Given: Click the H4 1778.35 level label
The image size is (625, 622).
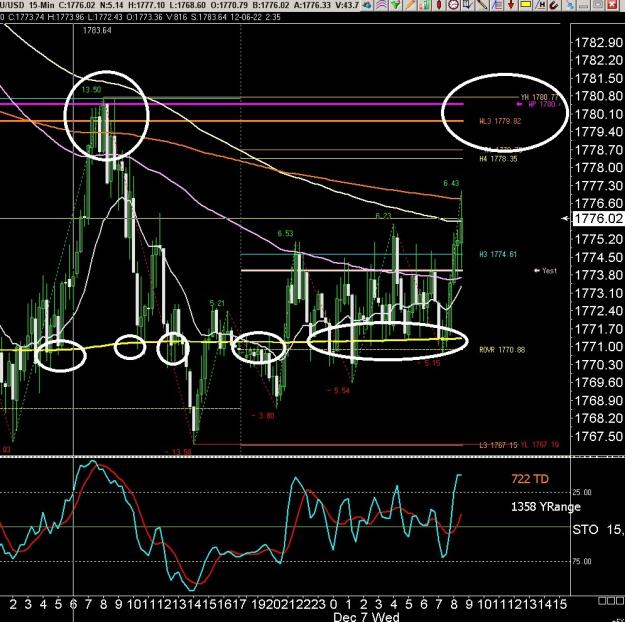Looking at the screenshot, I should [498, 159].
